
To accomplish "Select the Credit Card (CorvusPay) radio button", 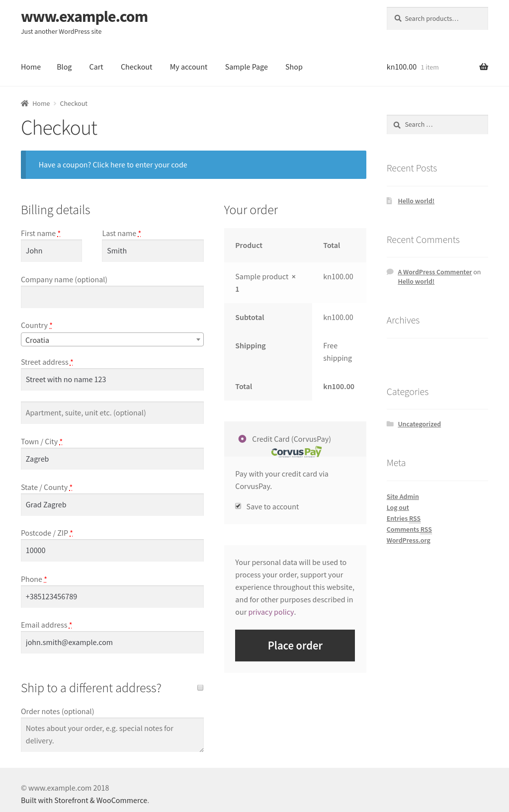I will pyautogui.click(x=242, y=439).
